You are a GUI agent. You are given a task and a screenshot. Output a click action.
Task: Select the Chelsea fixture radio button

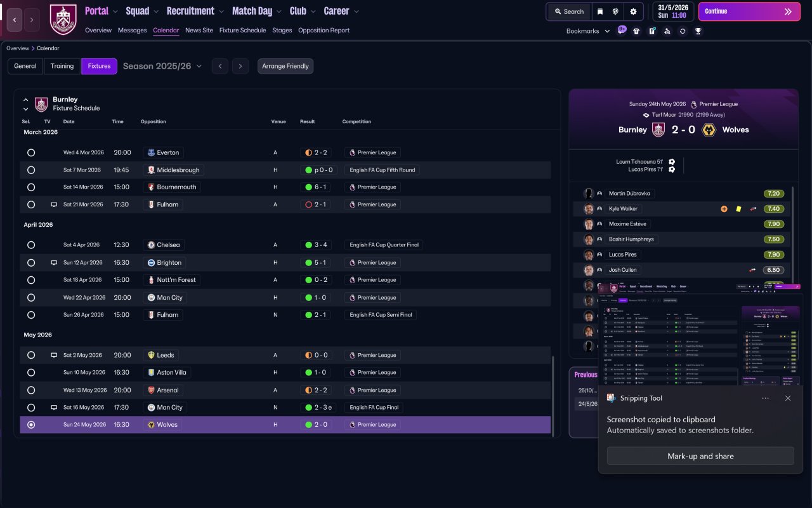point(31,245)
